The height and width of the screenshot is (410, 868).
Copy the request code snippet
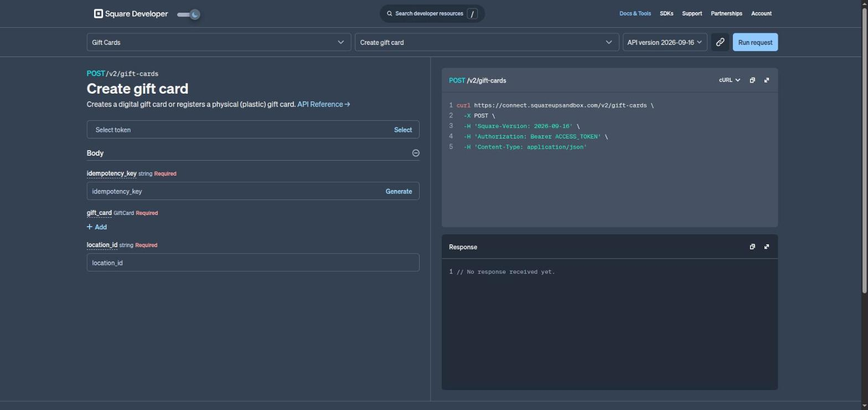pyautogui.click(x=752, y=80)
